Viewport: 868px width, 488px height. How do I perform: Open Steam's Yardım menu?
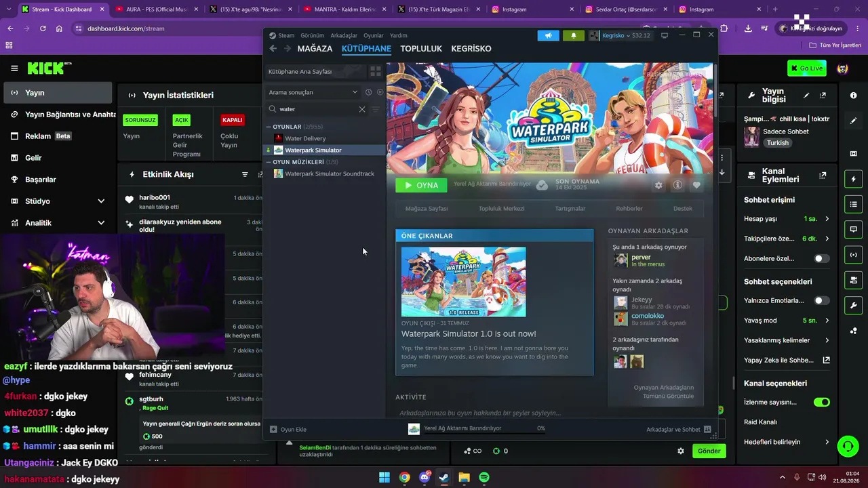399,35
